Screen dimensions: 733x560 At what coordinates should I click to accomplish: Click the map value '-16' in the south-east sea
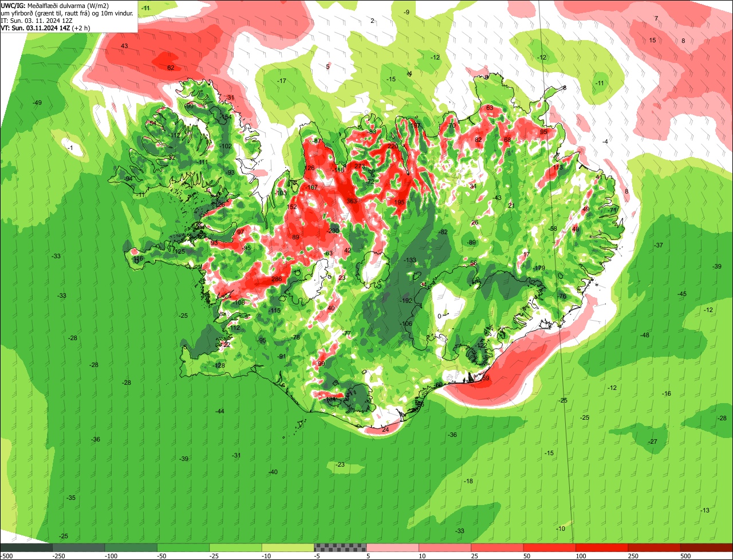(x=667, y=393)
